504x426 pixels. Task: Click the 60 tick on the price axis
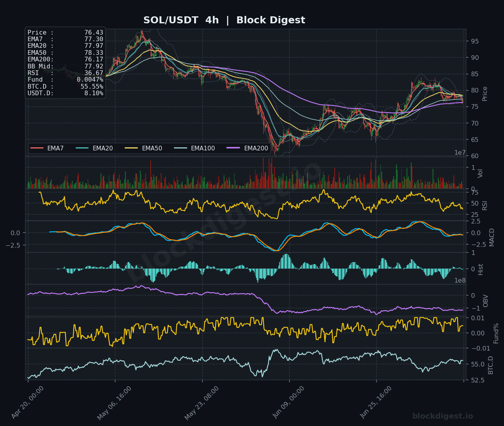point(474,156)
